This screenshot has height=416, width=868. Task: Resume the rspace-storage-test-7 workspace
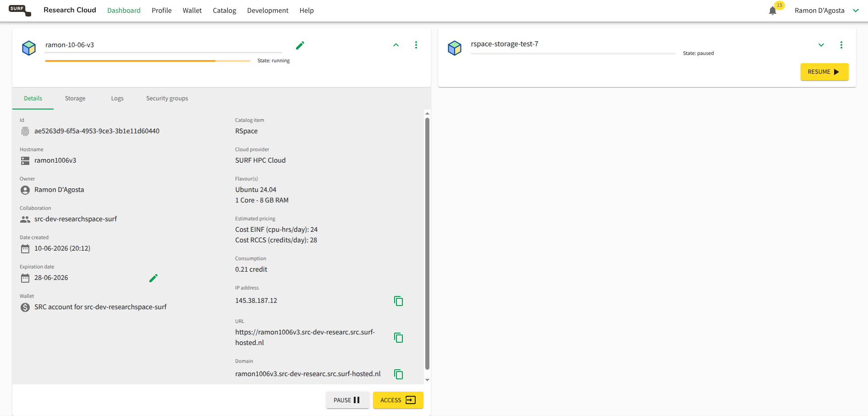(x=824, y=72)
